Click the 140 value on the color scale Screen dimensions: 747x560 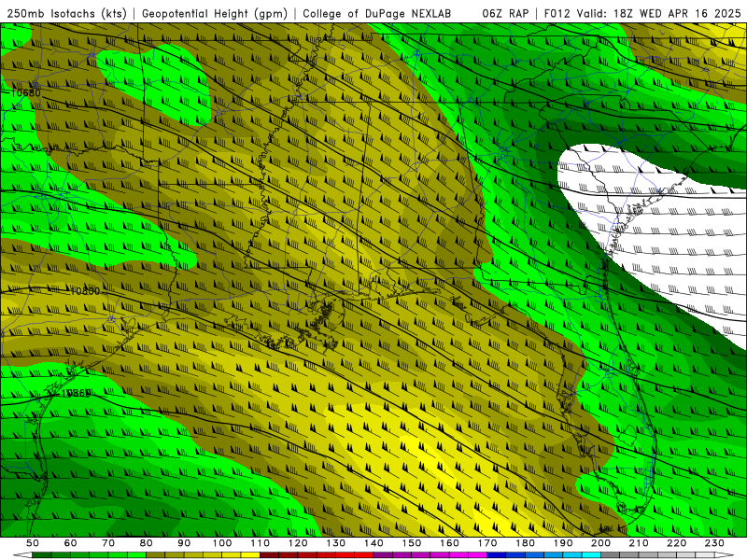point(374,543)
